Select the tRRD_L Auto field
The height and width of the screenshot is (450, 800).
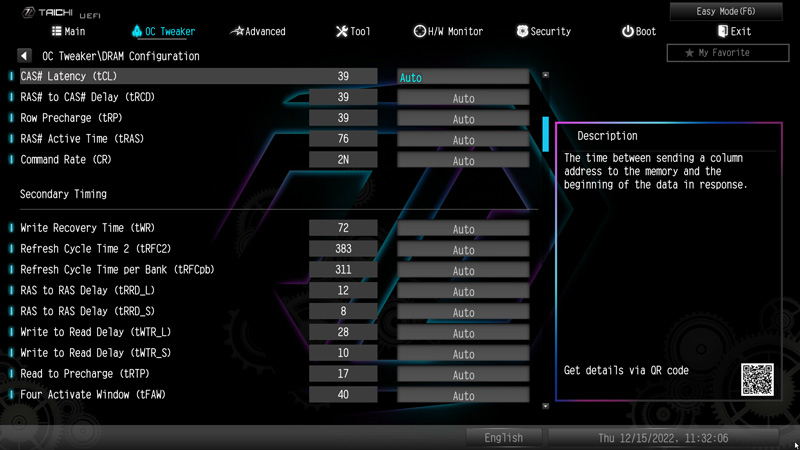[x=463, y=292]
